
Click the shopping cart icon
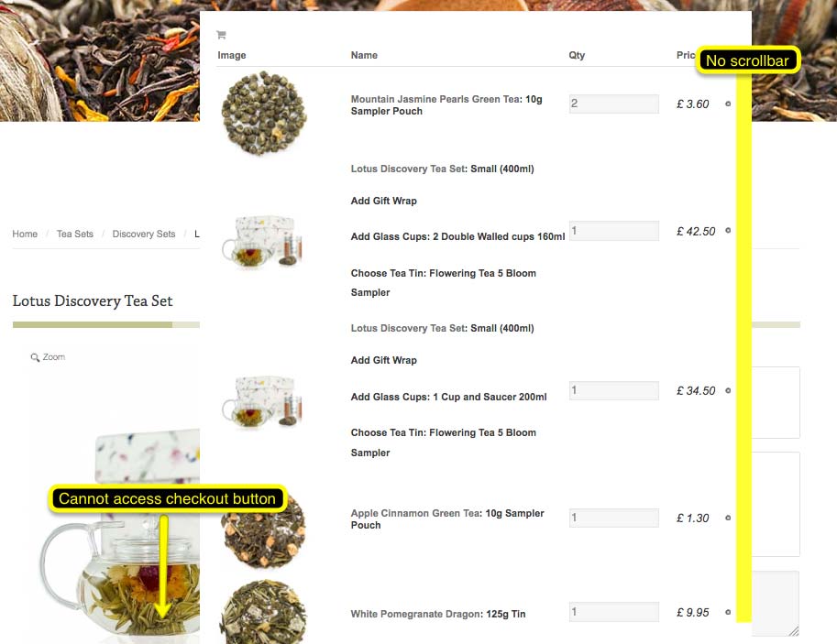pyautogui.click(x=221, y=35)
